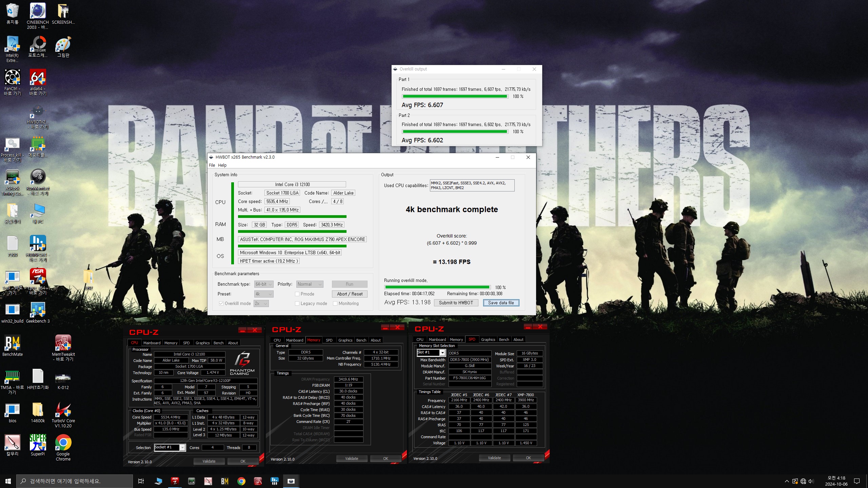This screenshot has height=488, width=868.
Task: Switch to About tab in right CPU-Z window
Action: click(518, 339)
